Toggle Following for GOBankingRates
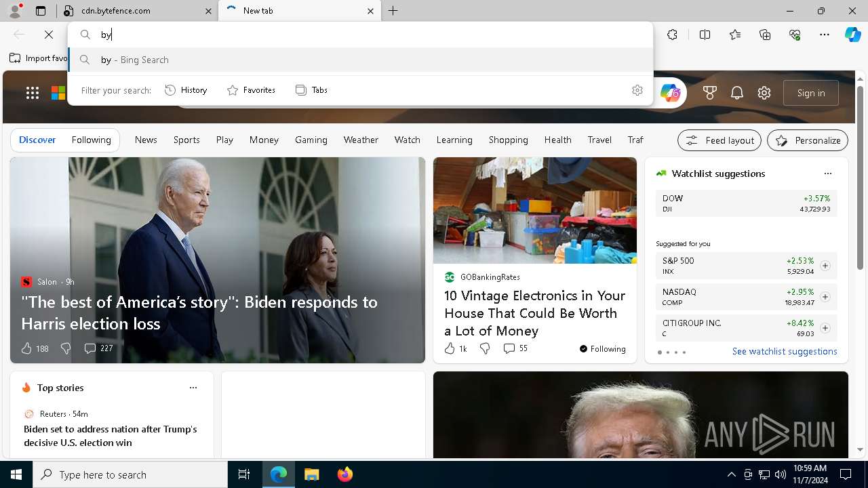Viewport: 868px width, 488px height. pyautogui.click(x=602, y=348)
